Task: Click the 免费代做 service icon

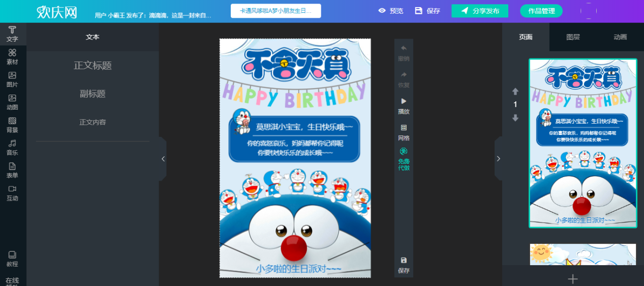Action: tap(404, 159)
